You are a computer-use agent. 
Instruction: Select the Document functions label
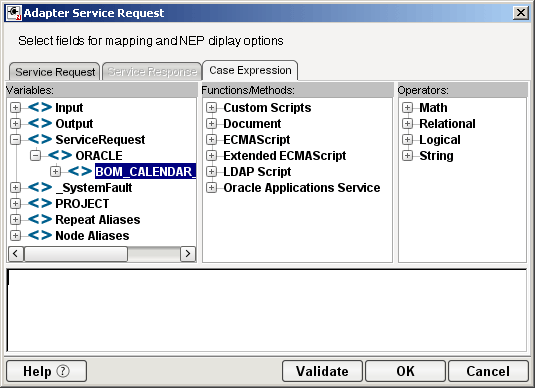click(x=252, y=123)
